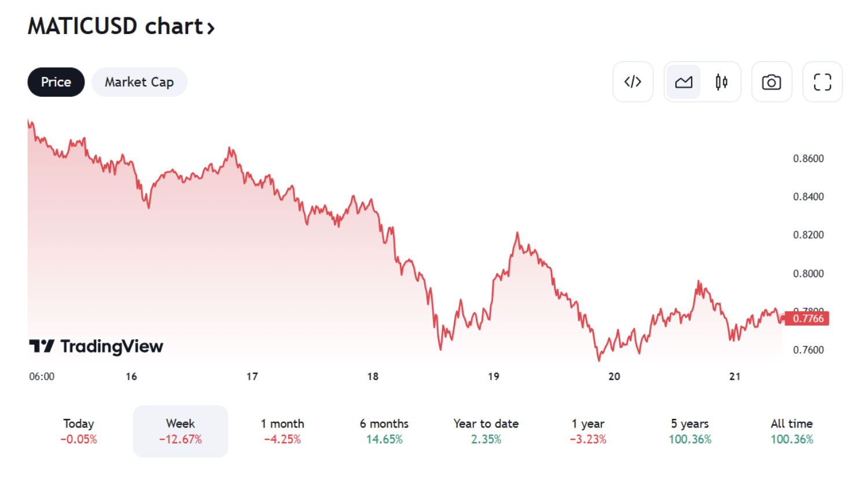Switch to the Market Cap view
This screenshot has width=868, height=493.
pyautogui.click(x=139, y=82)
